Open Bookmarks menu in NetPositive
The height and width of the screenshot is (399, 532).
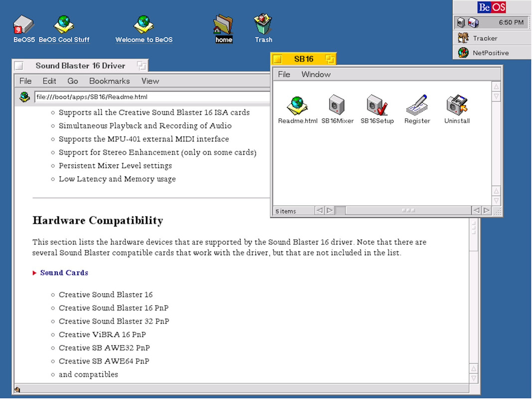109,81
